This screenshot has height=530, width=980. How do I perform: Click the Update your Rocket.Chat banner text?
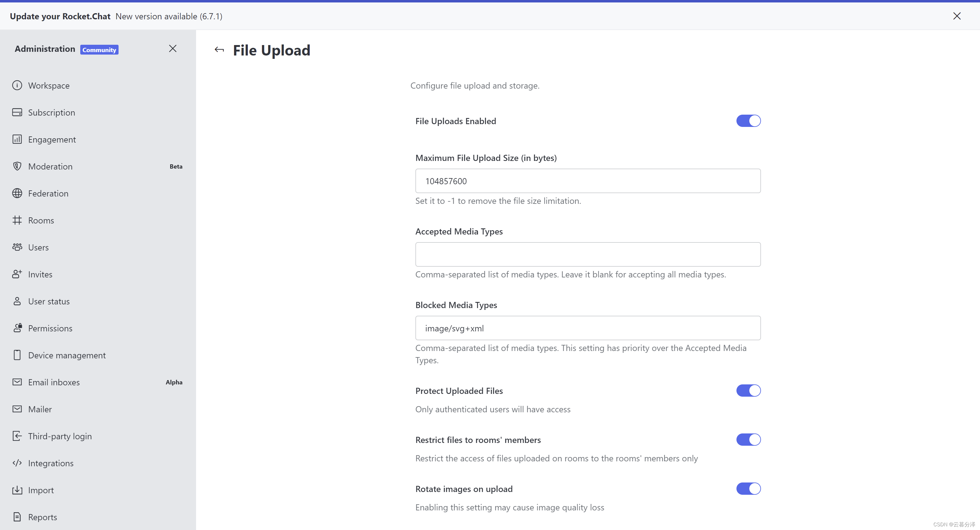[60, 16]
